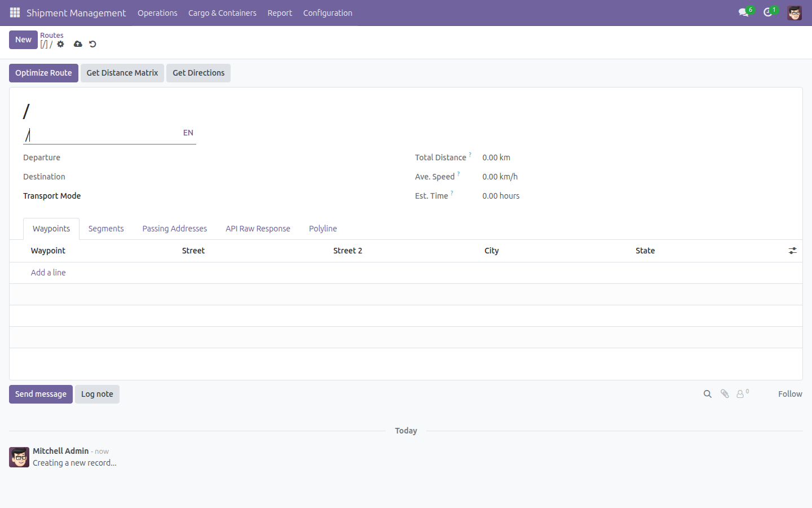Screen dimensions: 812x508
Task: Show Total Distance help tooltip mark
Action: 470,154
